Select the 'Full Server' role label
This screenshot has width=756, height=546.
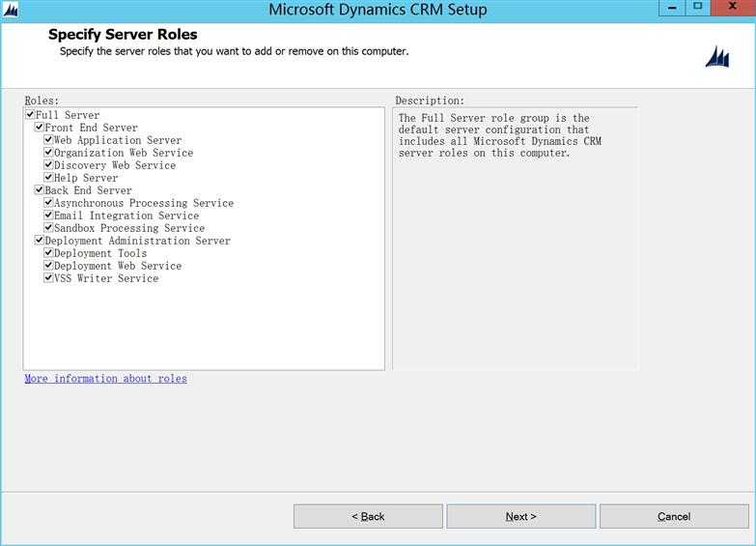[68, 115]
